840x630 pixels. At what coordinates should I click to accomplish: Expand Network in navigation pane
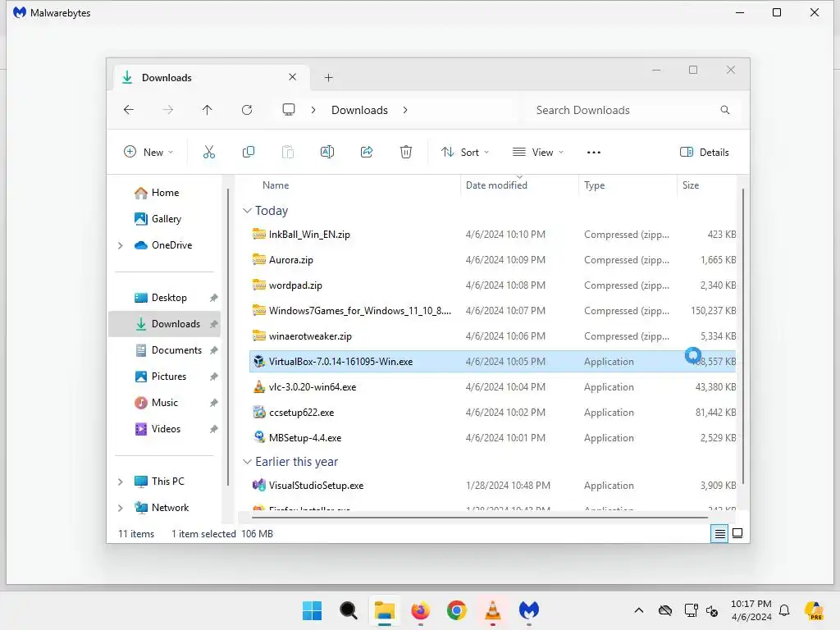pyautogui.click(x=121, y=508)
